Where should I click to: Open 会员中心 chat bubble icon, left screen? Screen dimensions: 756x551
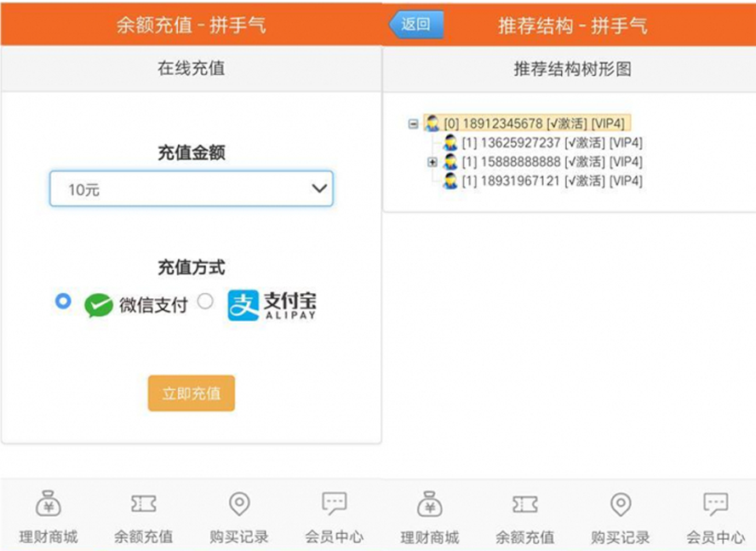click(334, 503)
